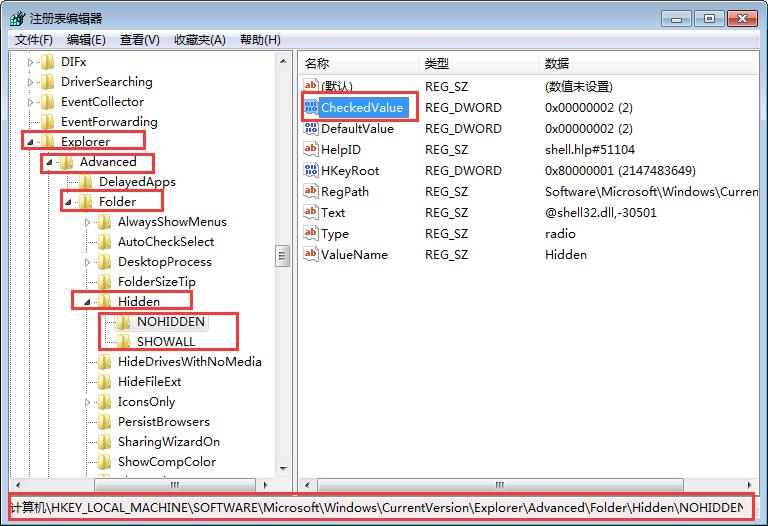Open the 收藏夹(A) menu
The height and width of the screenshot is (526, 768).
tap(200, 40)
